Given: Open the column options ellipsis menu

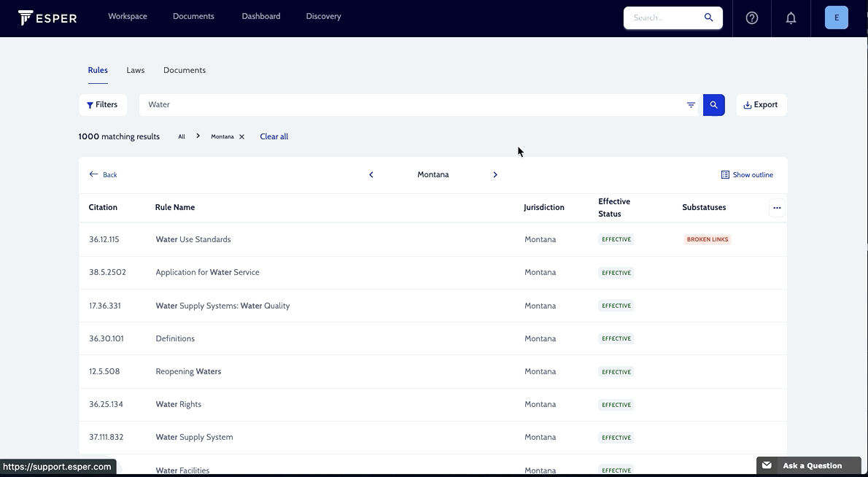Looking at the screenshot, I should pos(777,207).
